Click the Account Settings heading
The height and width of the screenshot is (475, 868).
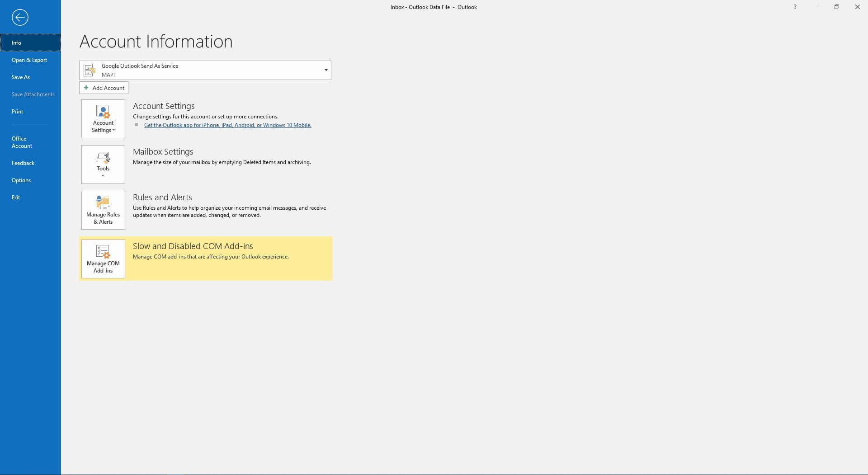pos(164,106)
